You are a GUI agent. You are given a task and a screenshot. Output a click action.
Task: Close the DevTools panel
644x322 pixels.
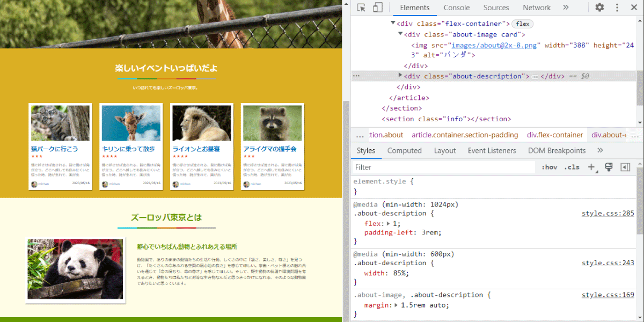click(x=633, y=8)
